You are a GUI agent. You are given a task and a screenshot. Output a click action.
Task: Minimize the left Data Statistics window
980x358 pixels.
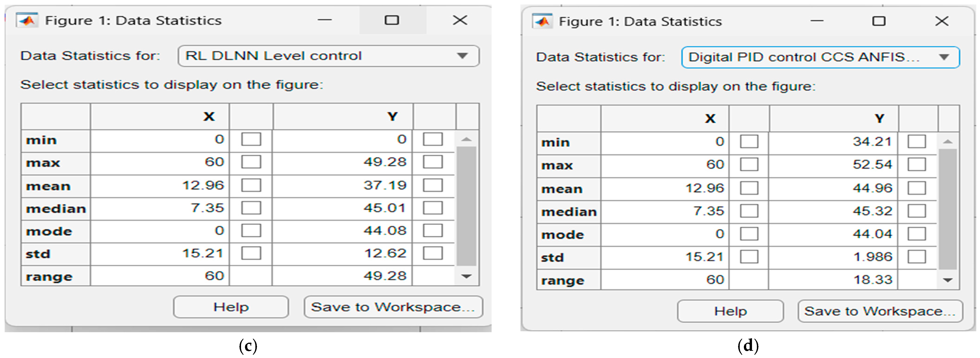point(325,20)
